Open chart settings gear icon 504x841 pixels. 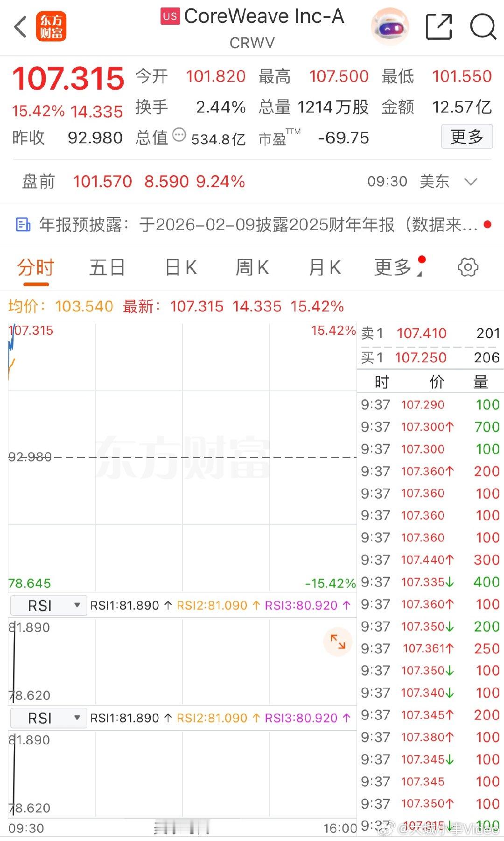[x=468, y=267]
